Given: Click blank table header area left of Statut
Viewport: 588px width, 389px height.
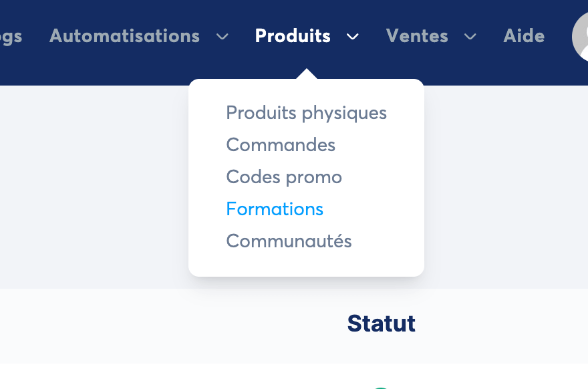Looking at the screenshot, I should [x=169, y=326].
